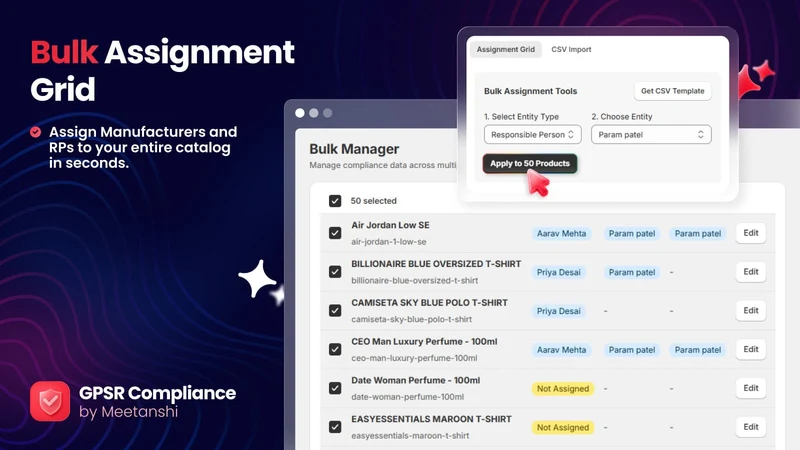Screen dimensions: 800x450
Task: Open the Select Entity Type dropdown
Action: tap(533, 135)
